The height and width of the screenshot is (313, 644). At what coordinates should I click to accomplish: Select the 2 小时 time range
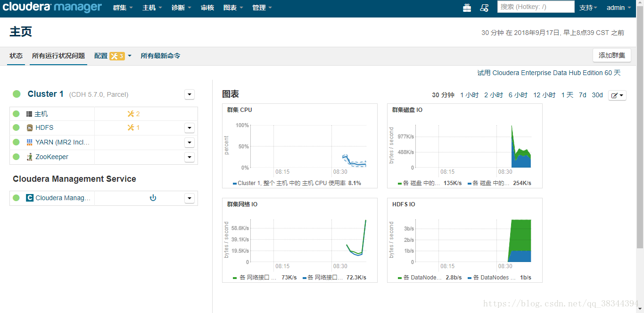pyautogui.click(x=494, y=95)
